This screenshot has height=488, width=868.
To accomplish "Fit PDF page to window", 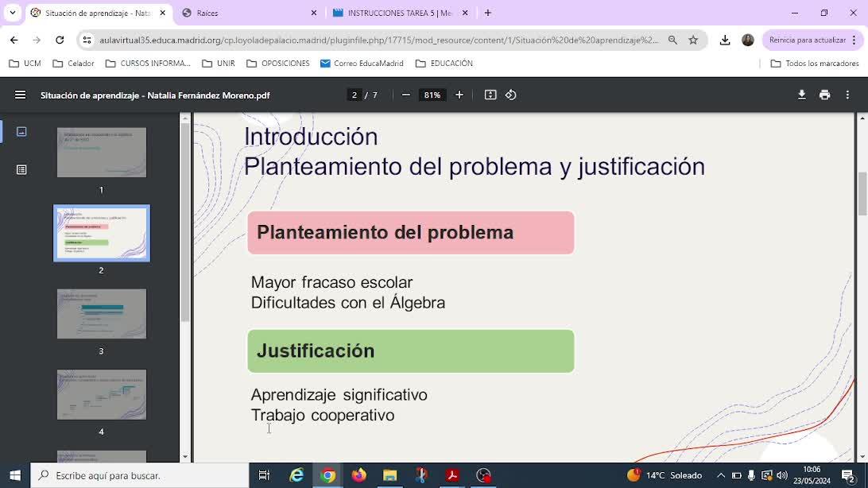I will point(490,95).
